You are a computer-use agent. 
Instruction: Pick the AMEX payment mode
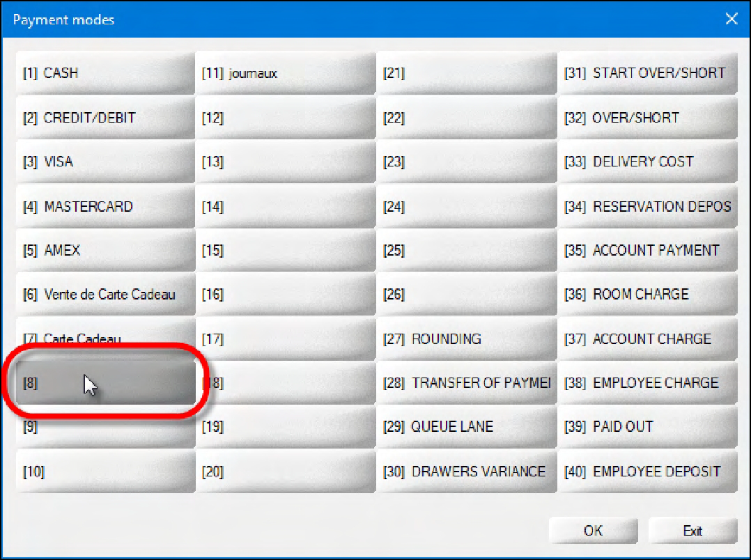point(104,250)
